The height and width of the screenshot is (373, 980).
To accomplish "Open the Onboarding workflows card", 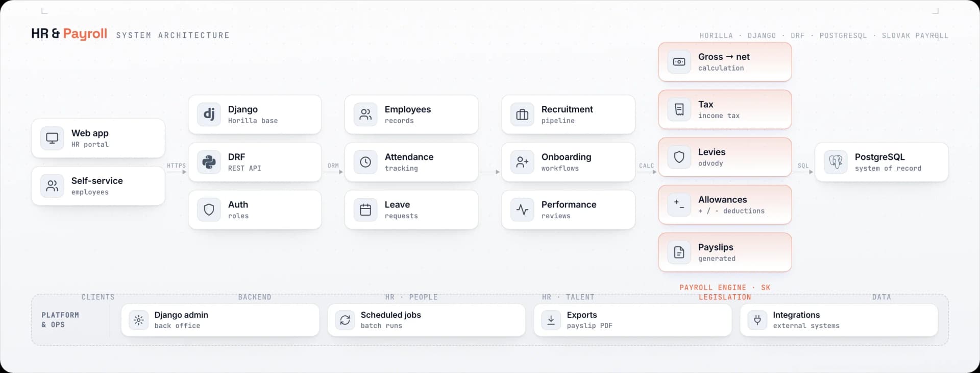I will 568,162.
